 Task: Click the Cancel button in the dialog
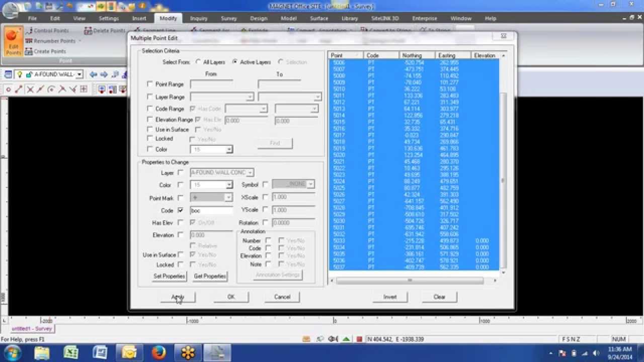pyautogui.click(x=282, y=297)
